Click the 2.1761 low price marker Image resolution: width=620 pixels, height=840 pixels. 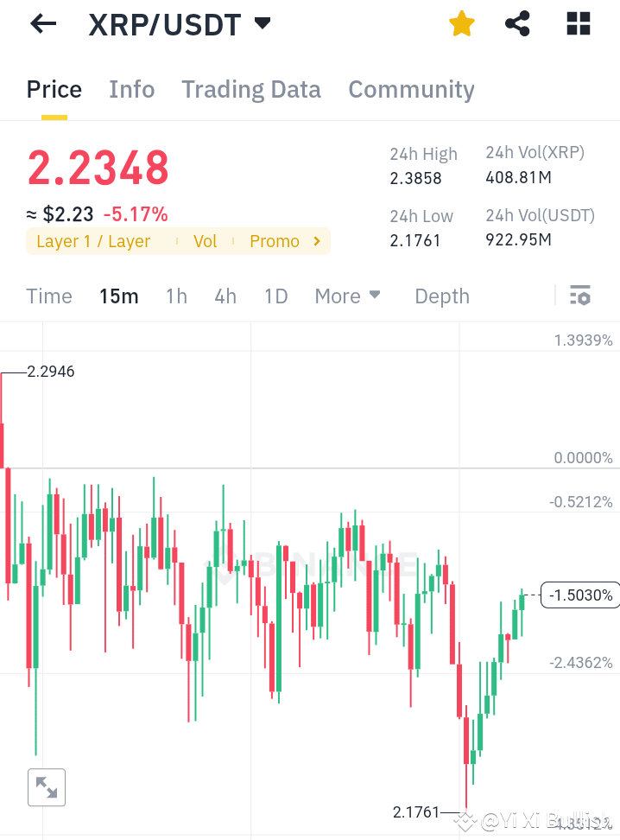point(415,812)
